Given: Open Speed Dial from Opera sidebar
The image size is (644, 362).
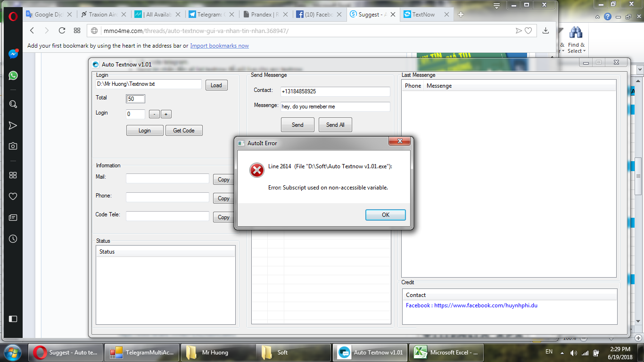Looking at the screenshot, I should coord(13,175).
